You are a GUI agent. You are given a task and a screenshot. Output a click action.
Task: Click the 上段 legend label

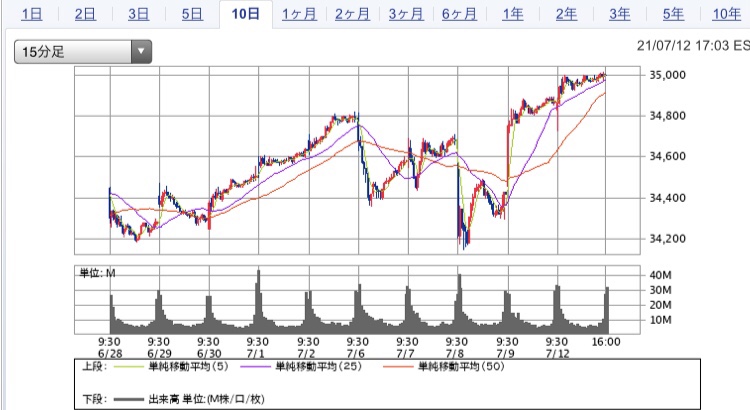point(95,366)
